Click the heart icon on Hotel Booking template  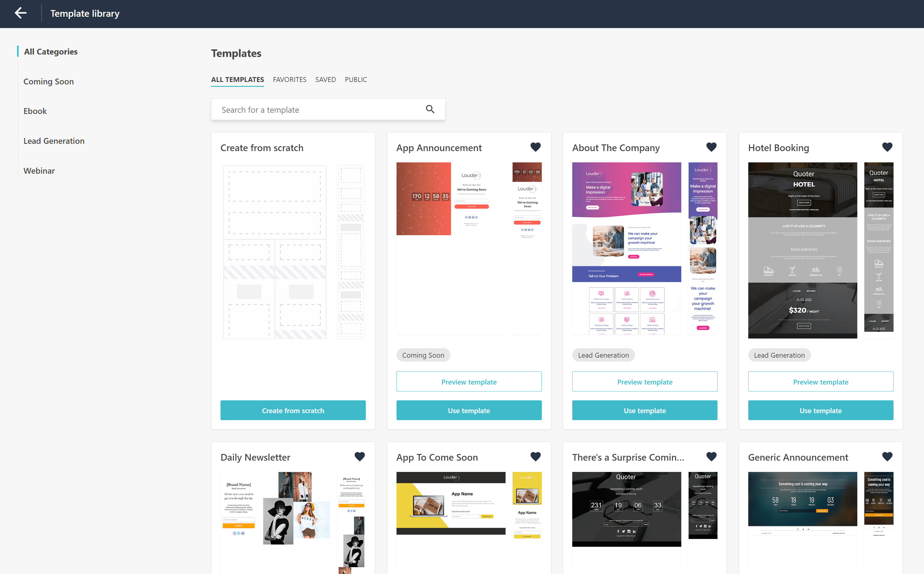pos(888,147)
